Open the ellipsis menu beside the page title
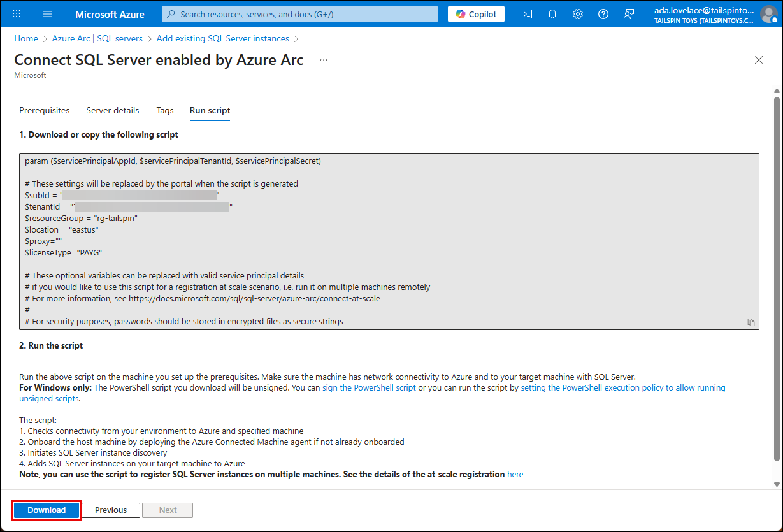The width and height of the screenshot is (783, 532). (x=324, y=59)
